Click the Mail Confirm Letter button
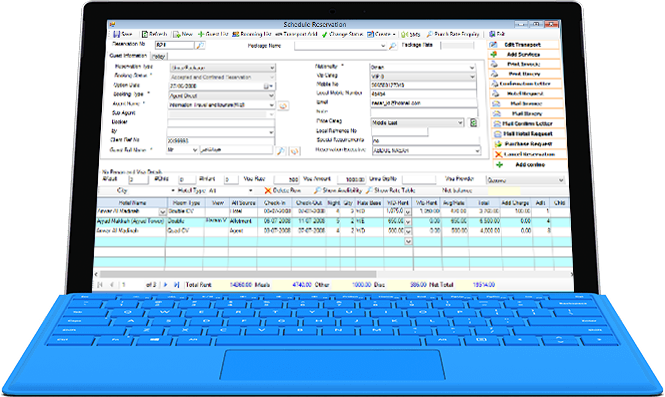 point(528,123)
